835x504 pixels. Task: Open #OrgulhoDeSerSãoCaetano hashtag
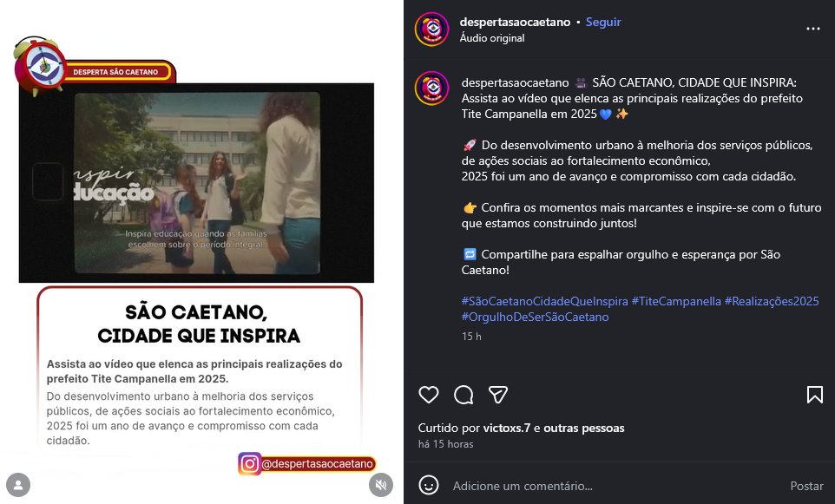tap(536, 317)
